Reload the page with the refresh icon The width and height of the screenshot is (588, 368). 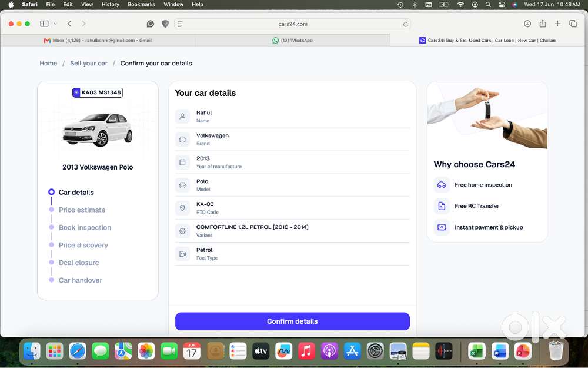click(405, 24)
